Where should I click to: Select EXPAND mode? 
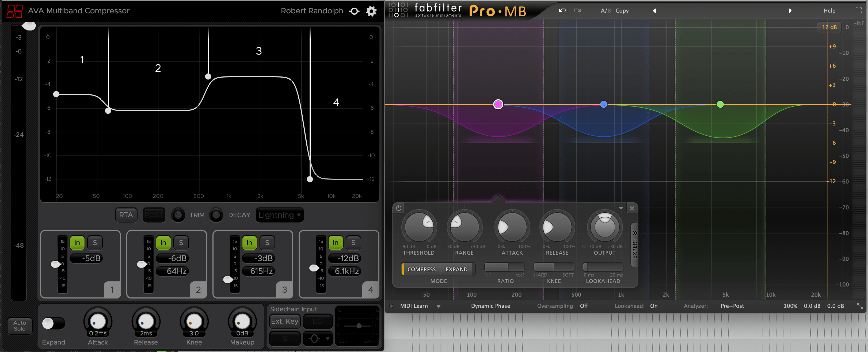456,269
